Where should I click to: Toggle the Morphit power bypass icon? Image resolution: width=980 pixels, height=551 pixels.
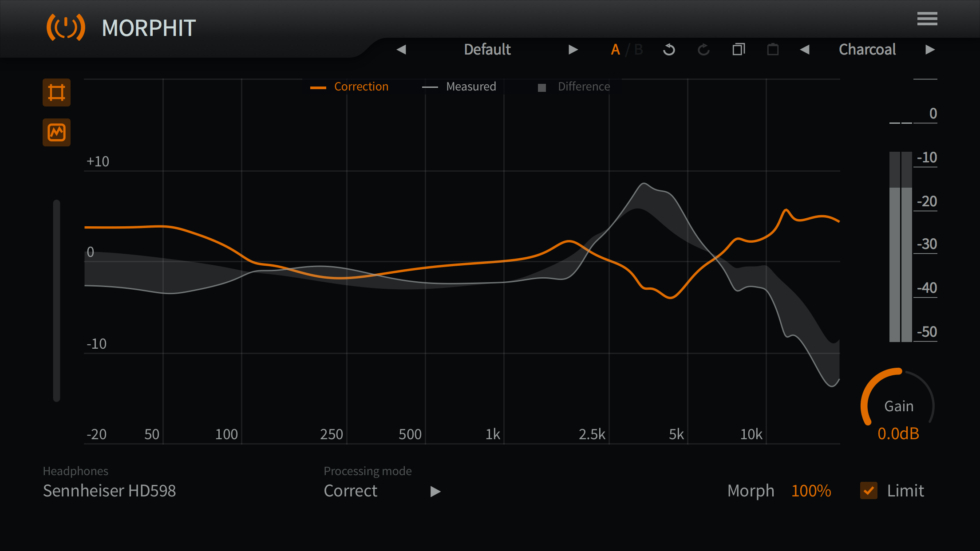click(66, 28)
